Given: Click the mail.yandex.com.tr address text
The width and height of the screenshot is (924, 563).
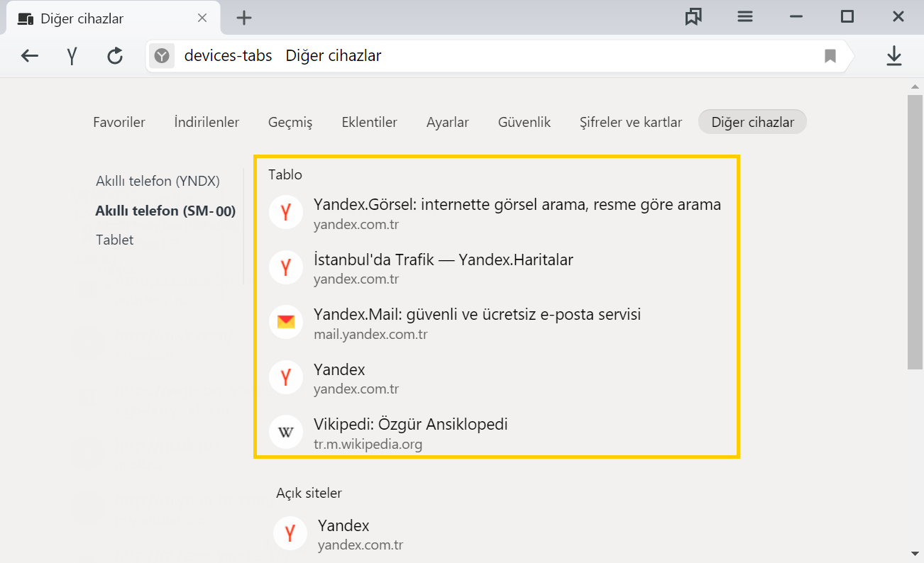Looking at the screenshot, I should point(370,334).
